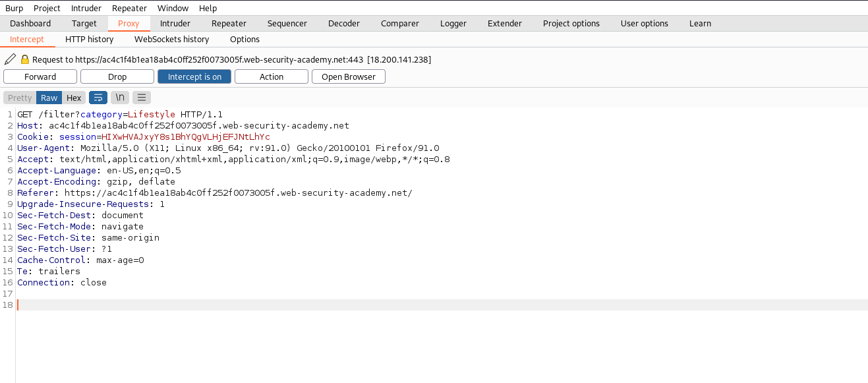
Task: Click the Sec-Fetch-Mode header line
Action: 80,226
